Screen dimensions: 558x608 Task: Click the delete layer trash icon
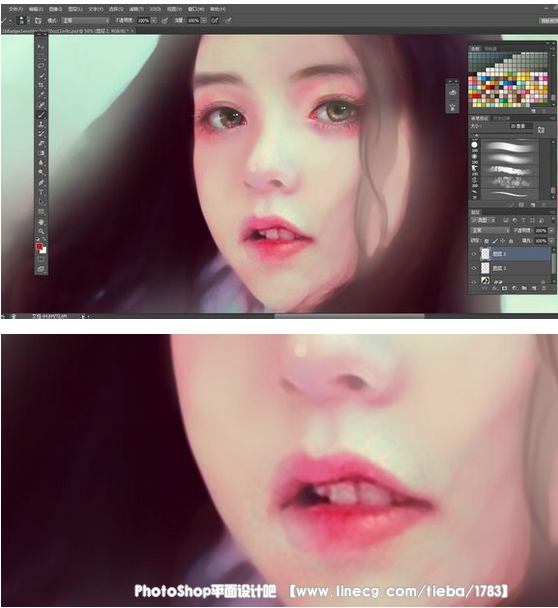pyautogui.click(x=544, y=288)
